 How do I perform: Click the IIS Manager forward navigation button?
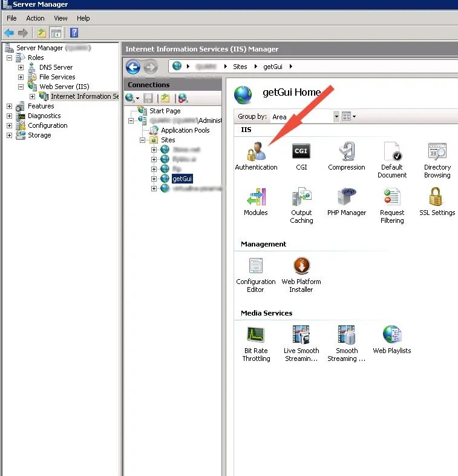[x=151, y=67]
